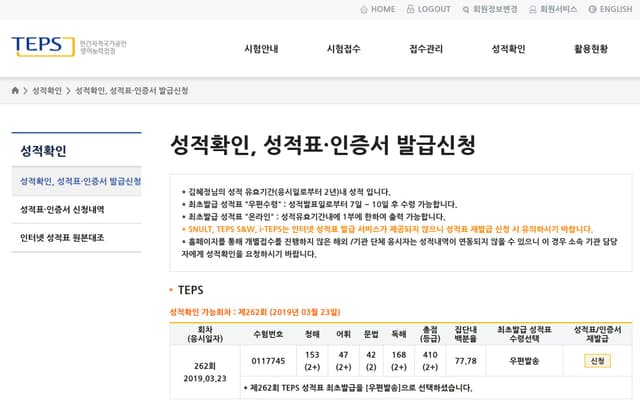Click the 어휘 score 47 (2+)

pos(343,361)
